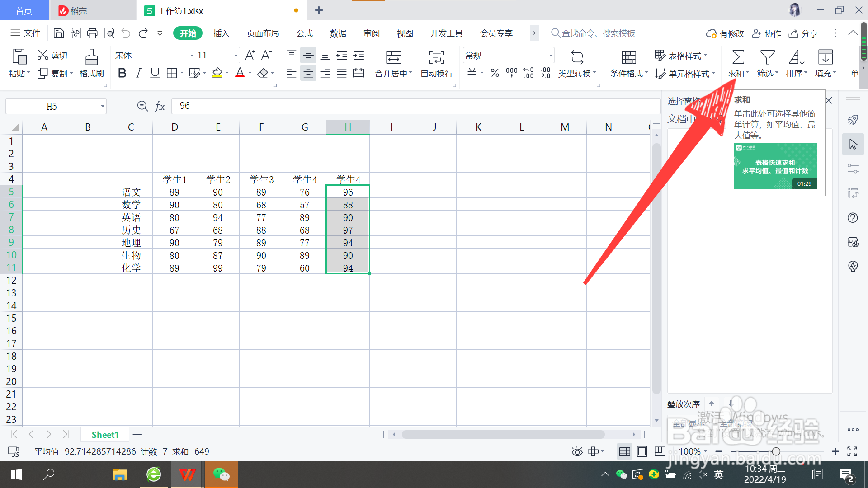This screenshot has height=488, width=868.
Task: Open the font name dropdown showing 宋体
Action: pos(192,56)
